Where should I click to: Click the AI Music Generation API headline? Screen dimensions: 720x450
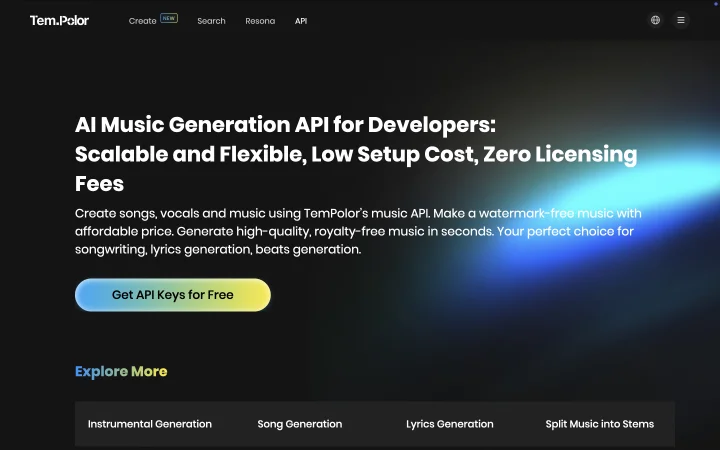tap(356, 154)
